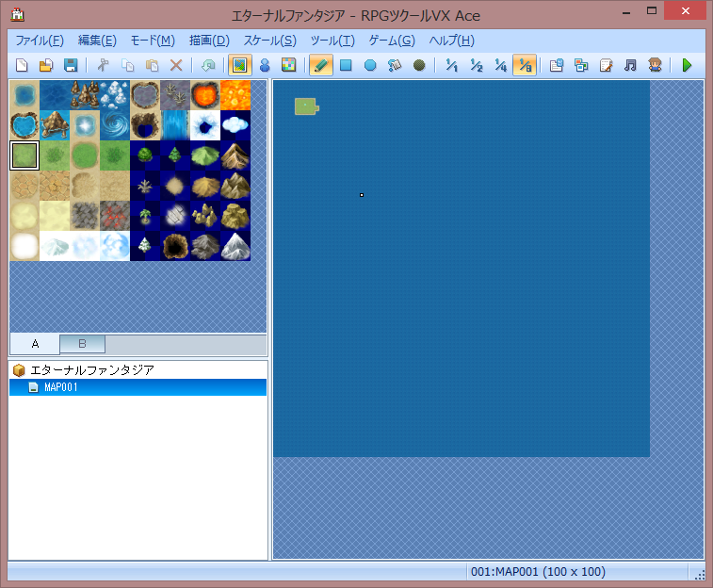Open the ゲーム(G) menu

392,41
